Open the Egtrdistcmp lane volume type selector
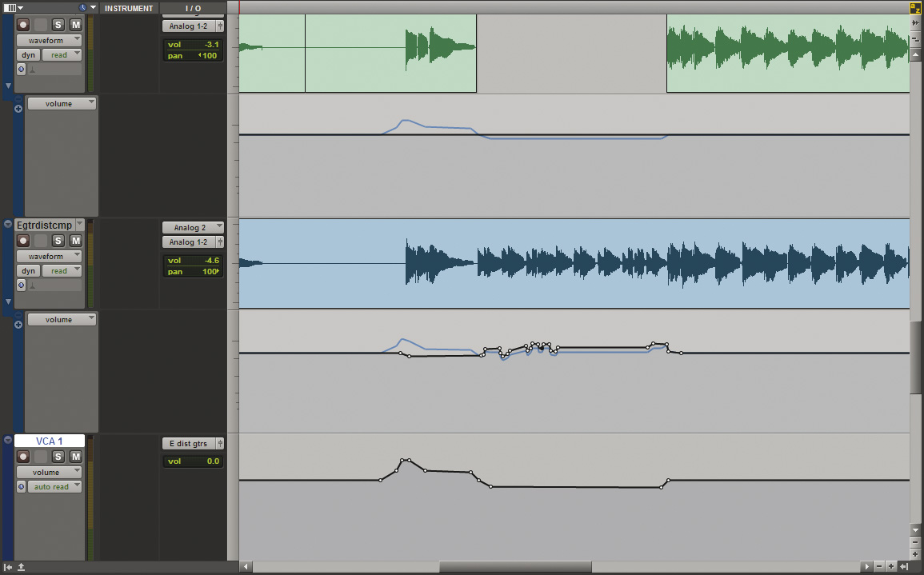 coord(62,319)
